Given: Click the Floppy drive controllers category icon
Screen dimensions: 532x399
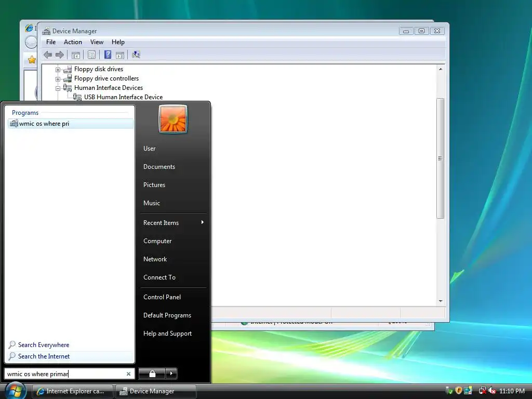Looking at the screenshot, I should coord(68,78).
